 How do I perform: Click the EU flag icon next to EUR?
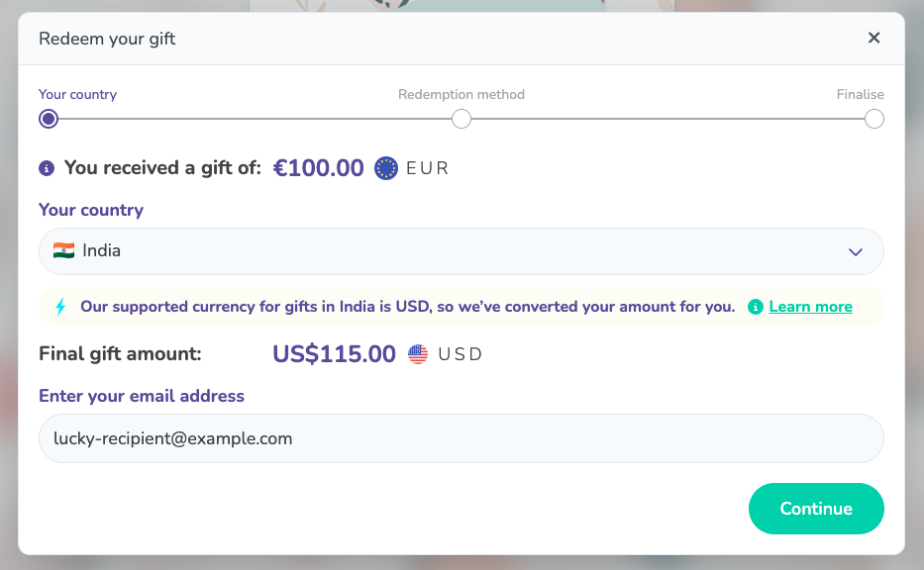point(384,167)
